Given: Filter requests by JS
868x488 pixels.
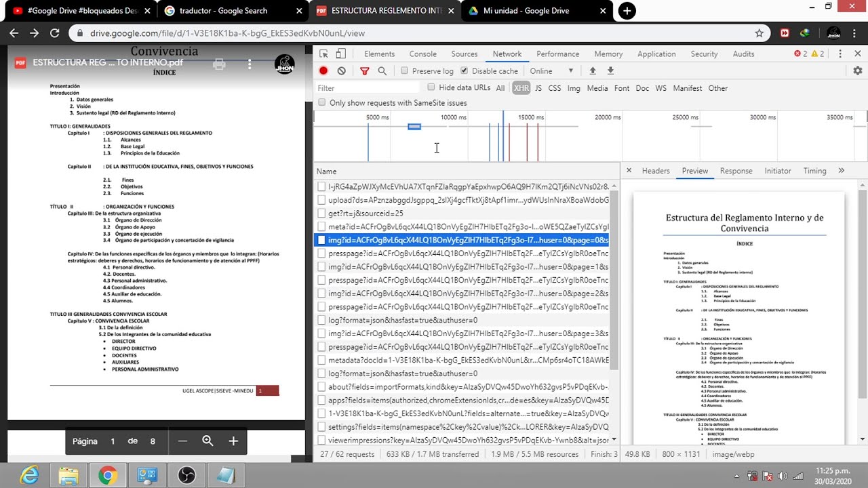Looking at the screenshot, I should pos(538,88).
